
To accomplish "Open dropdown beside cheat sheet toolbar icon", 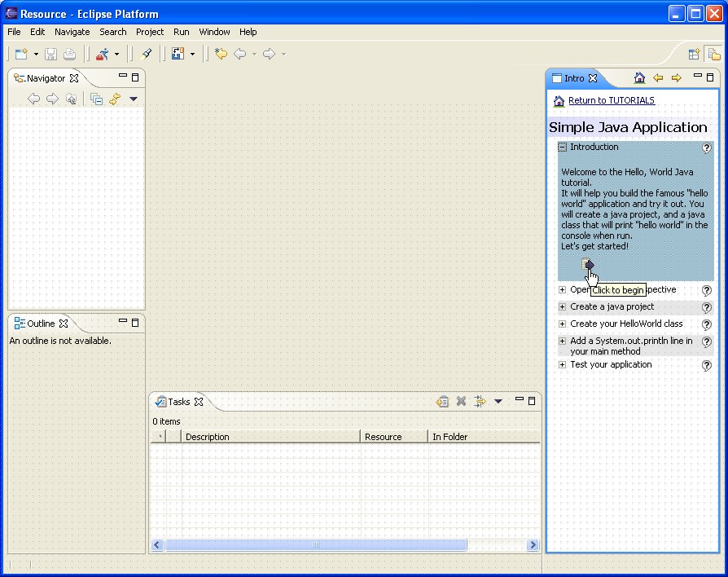I will [x=192, y=55].
